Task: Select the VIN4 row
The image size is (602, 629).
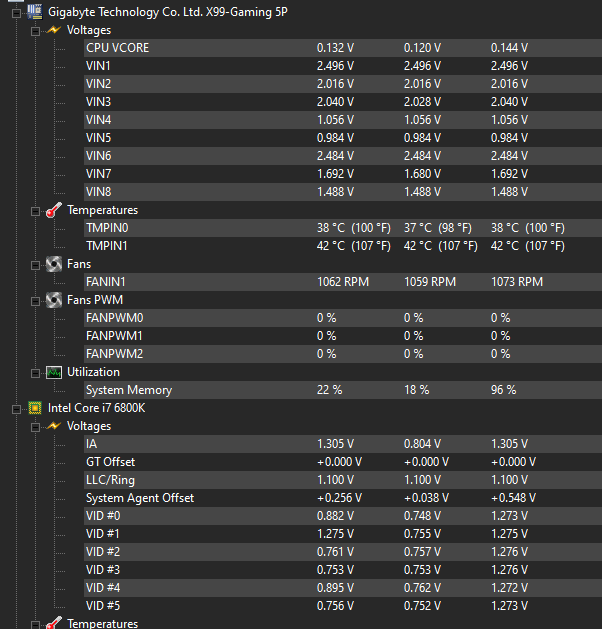Action: [x=343, y=120]
